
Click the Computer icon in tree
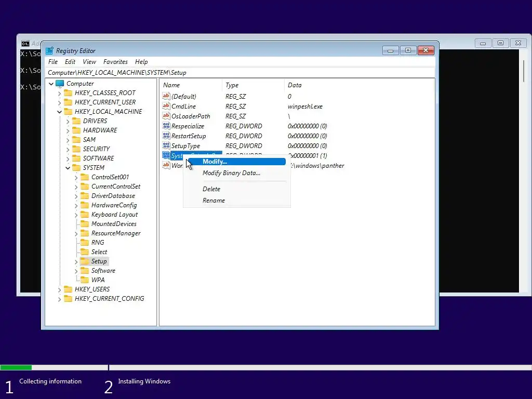(x=60, y=84)
